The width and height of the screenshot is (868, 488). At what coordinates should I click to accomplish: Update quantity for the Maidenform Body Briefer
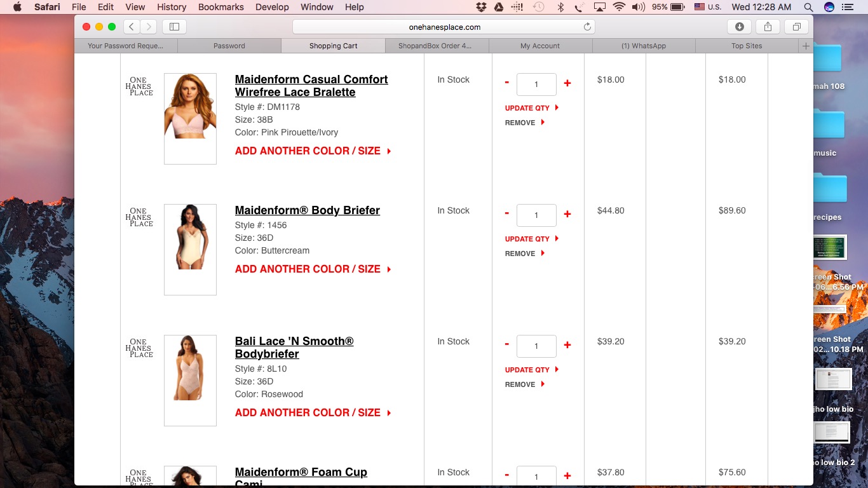point(532,239)
